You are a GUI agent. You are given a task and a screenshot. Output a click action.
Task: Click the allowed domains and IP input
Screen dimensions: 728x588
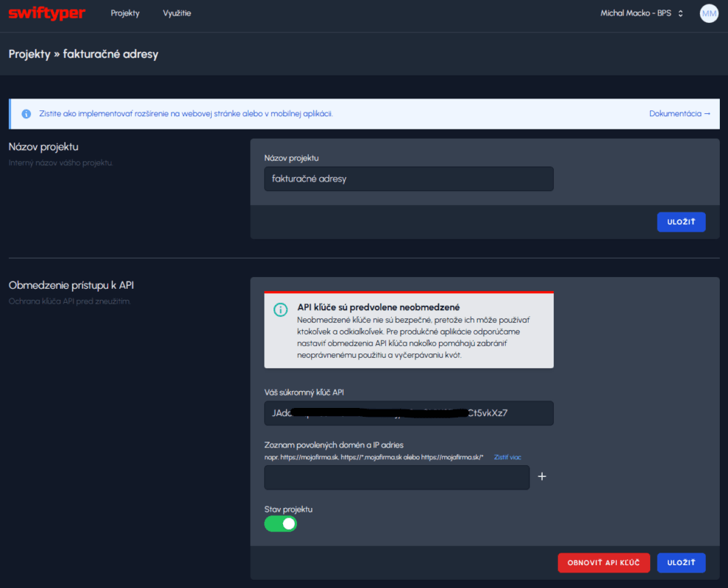coord(396,477)
